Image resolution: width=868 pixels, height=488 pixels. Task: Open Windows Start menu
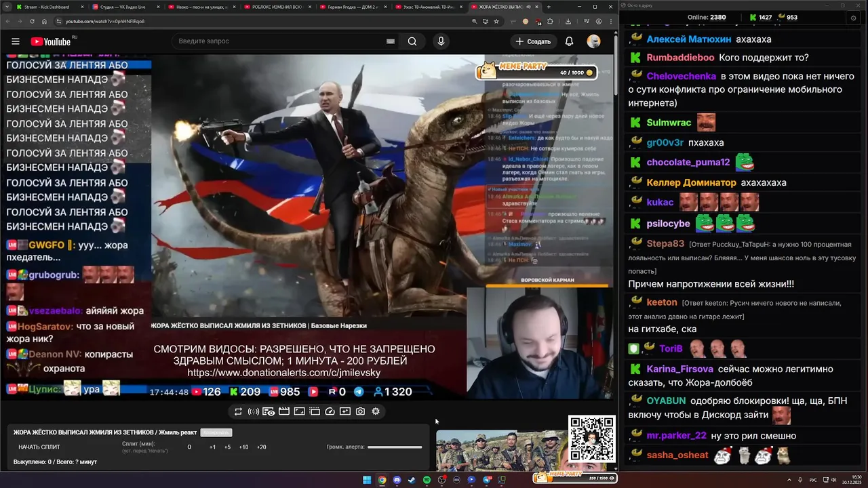click(367, 480)
